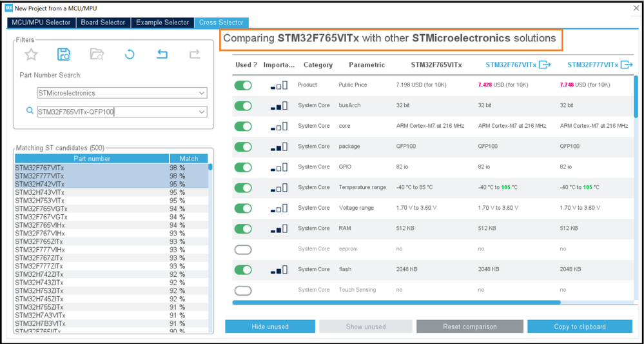
Task: Click export icon next to STM32F767VITx header
Action: (545, 65)
